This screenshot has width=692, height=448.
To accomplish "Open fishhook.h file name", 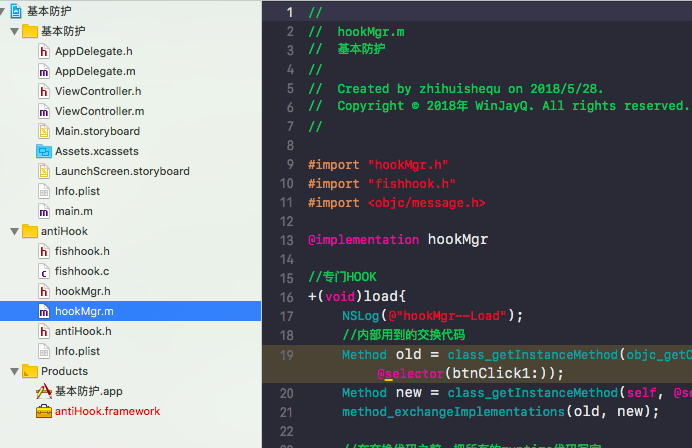I will tap(82, 252).
